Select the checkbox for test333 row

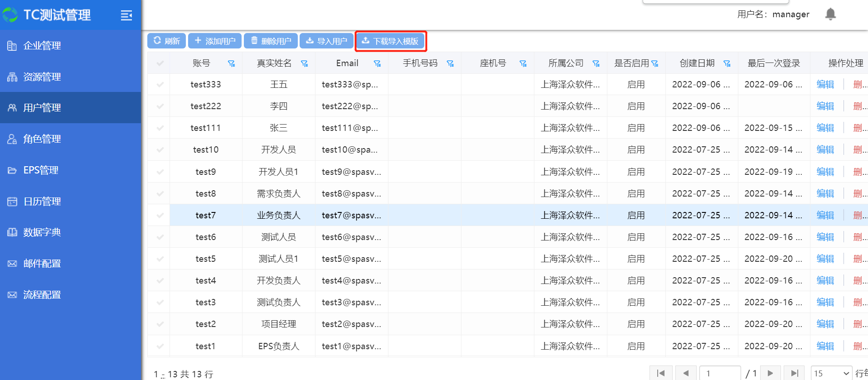160,85
